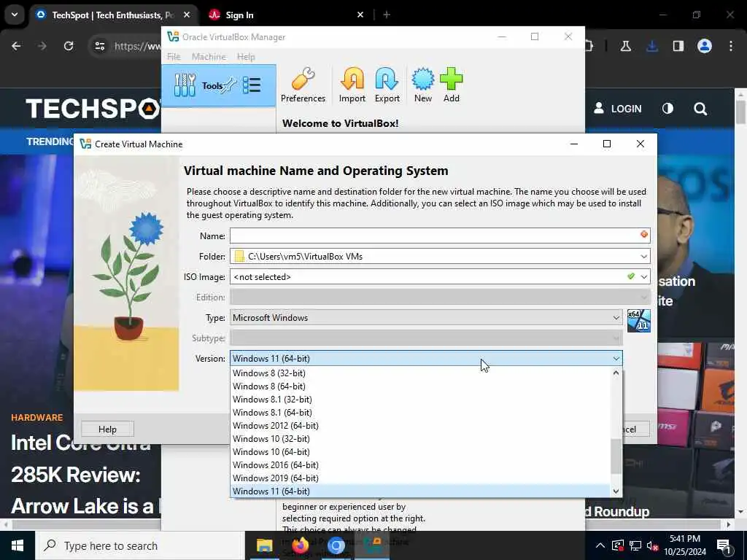Viewport: 747px width, 560px height.
Task: Switch to the TechSpot browser tab
Action: (113, 15)
